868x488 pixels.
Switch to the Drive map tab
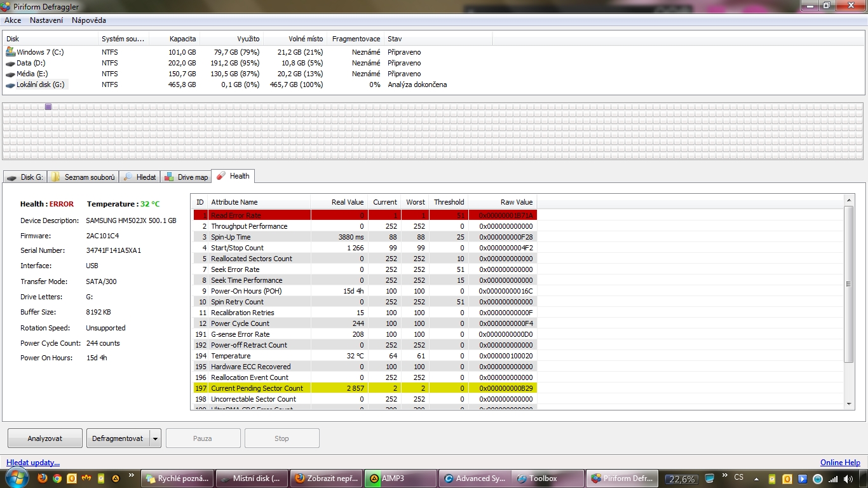pos(186,177)
